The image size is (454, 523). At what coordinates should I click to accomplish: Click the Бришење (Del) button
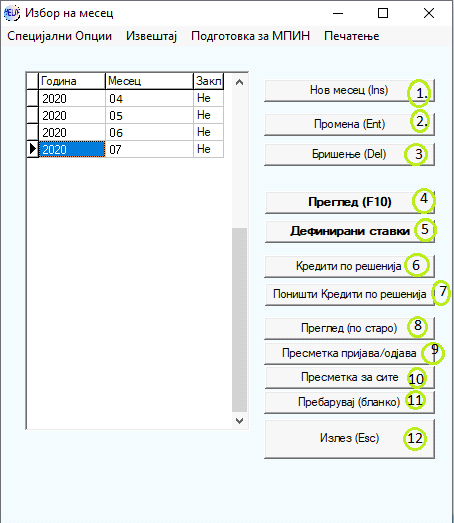pos(349,154)
